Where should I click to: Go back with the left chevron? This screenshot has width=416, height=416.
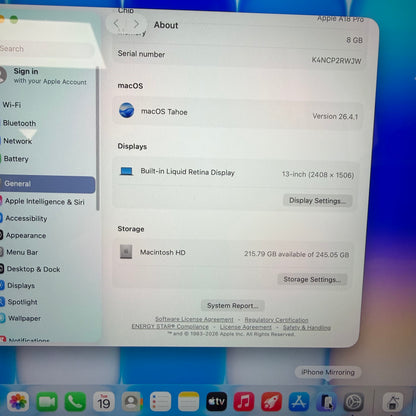tap(116, 24)
